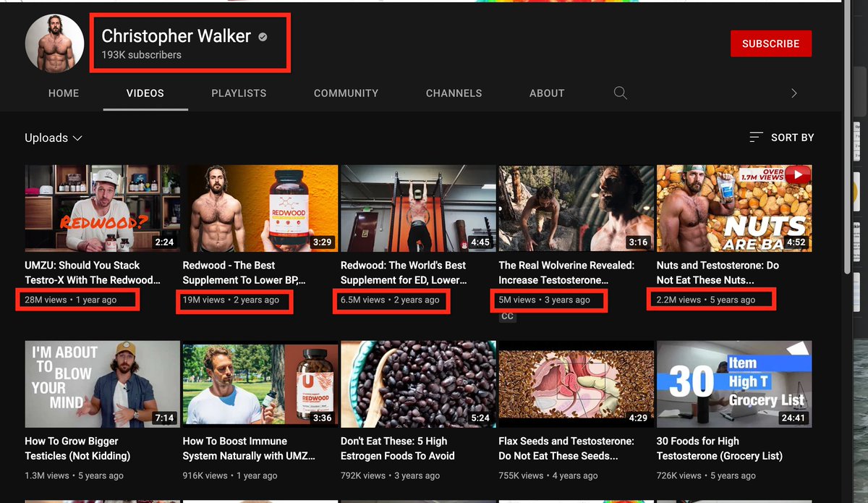Viewport: 868px width, 503px height.
Task: Switch to the Home tab
Action: 64,93
